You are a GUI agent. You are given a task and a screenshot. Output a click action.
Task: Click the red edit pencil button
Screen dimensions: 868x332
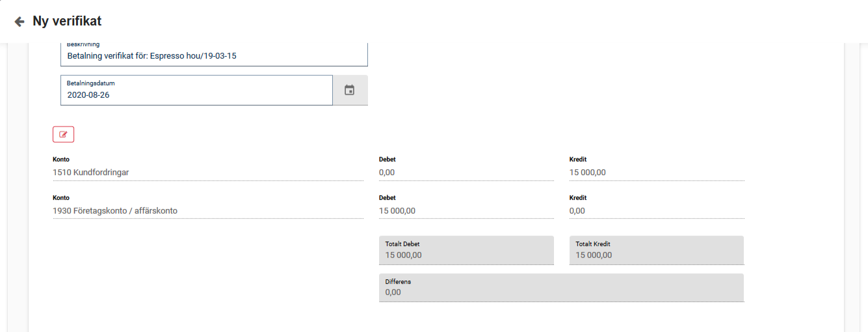tap(63, 134)
